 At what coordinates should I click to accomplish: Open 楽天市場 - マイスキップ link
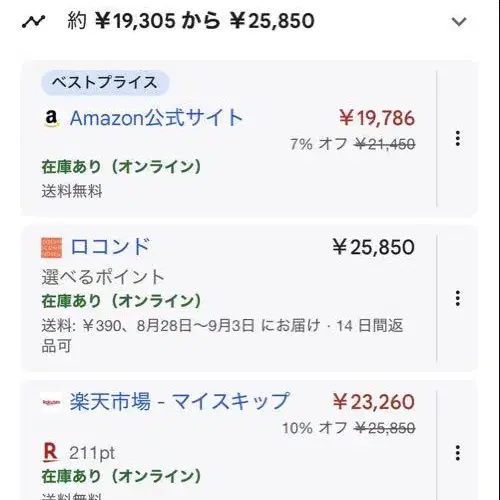[x=179, y=401]
